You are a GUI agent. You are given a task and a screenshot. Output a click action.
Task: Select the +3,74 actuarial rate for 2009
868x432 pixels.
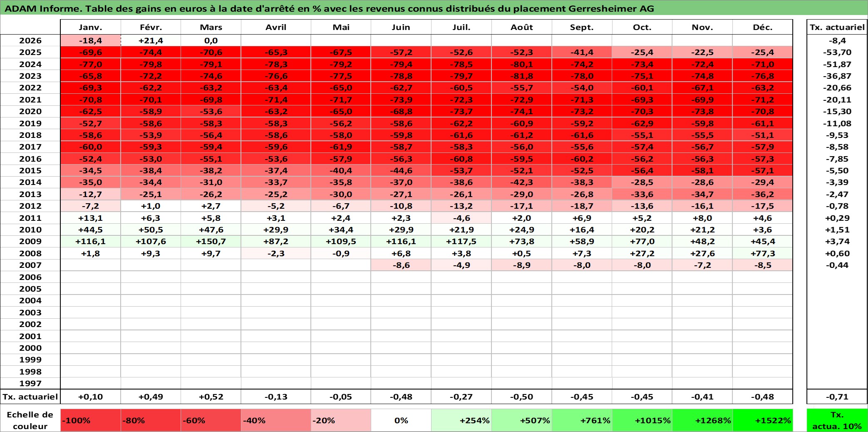coord(837,241)
